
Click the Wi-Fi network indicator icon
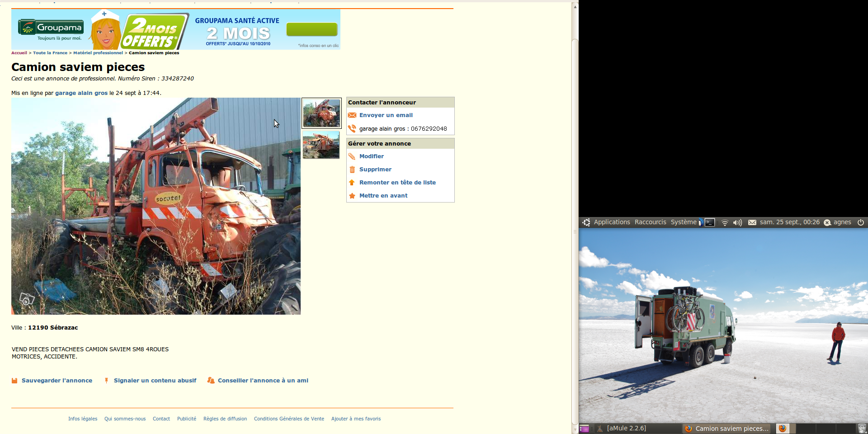click(x=725, y=222)
